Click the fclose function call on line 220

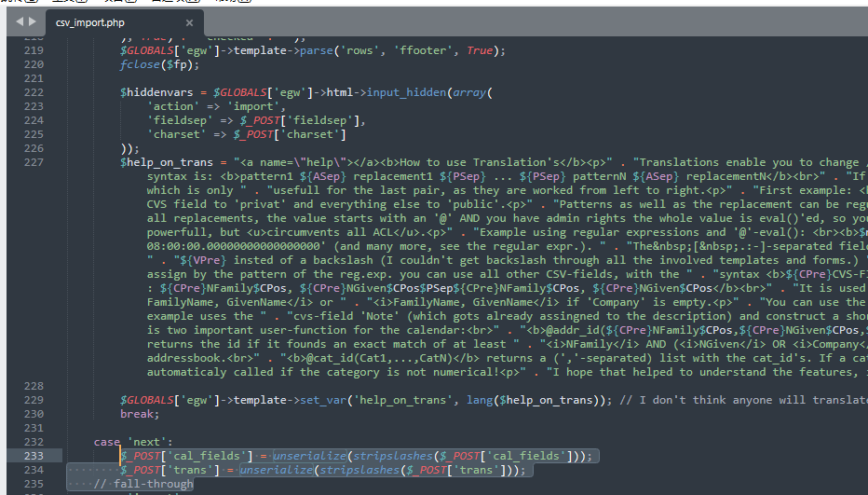tap(140, 64)
